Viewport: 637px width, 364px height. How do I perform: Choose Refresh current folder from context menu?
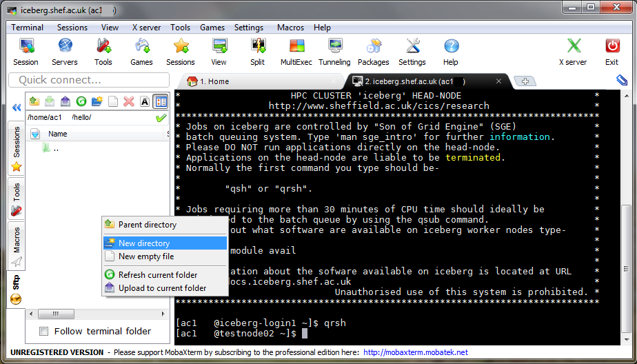165,275
